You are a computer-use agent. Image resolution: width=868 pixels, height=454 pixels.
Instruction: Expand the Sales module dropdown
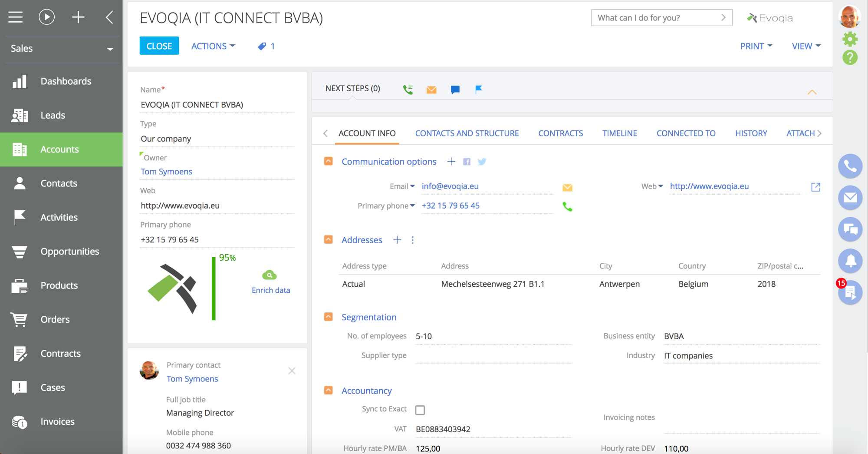pyautogui.click(x=110, y=49)
